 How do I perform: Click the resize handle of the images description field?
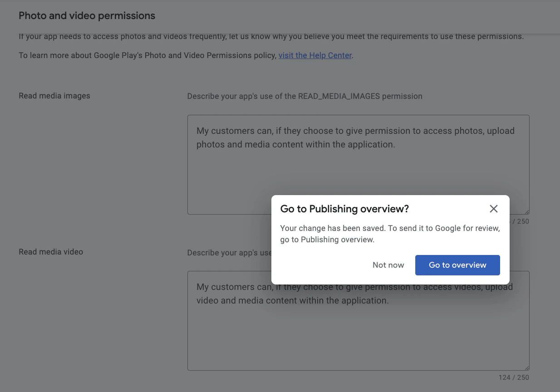click(x=526, y=211)
